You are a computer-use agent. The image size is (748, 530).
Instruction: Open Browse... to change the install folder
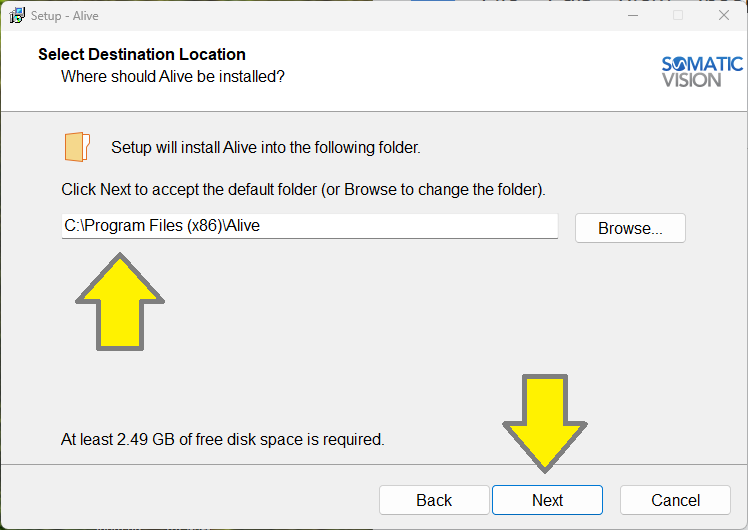[630, 228]
